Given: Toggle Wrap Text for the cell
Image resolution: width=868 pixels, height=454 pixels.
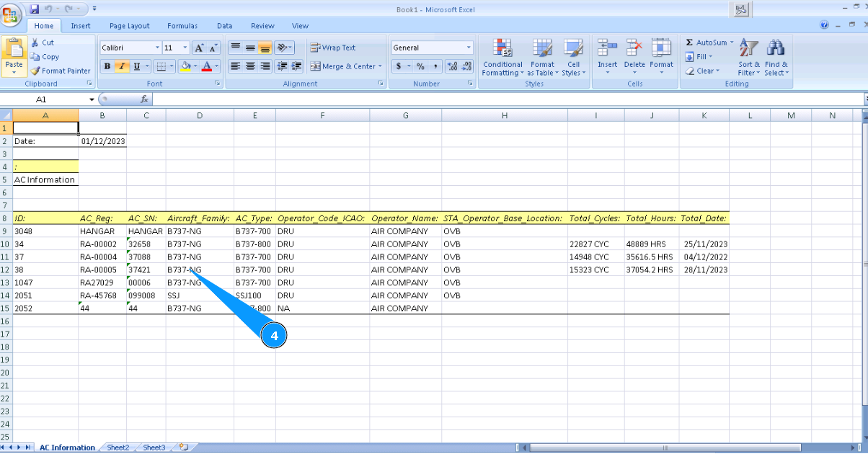Looking at the screenshot, I should 333,48.
